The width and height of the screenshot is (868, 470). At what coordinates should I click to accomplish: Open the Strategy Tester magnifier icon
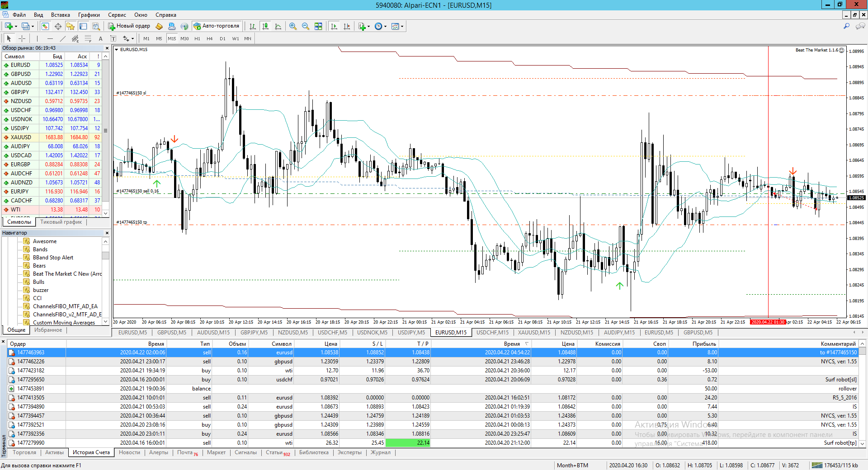point(96,26)
